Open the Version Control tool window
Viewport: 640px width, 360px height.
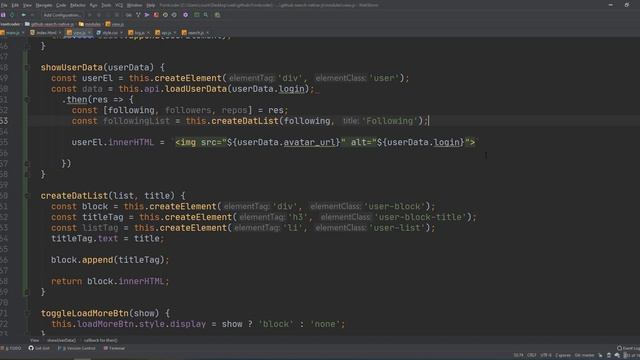(x=77, y=348)
